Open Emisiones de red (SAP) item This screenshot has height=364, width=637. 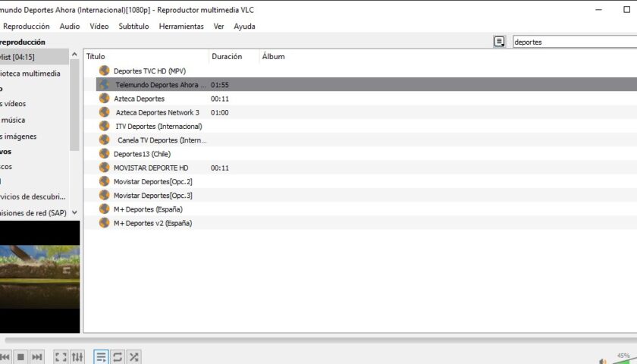[34, 212]
